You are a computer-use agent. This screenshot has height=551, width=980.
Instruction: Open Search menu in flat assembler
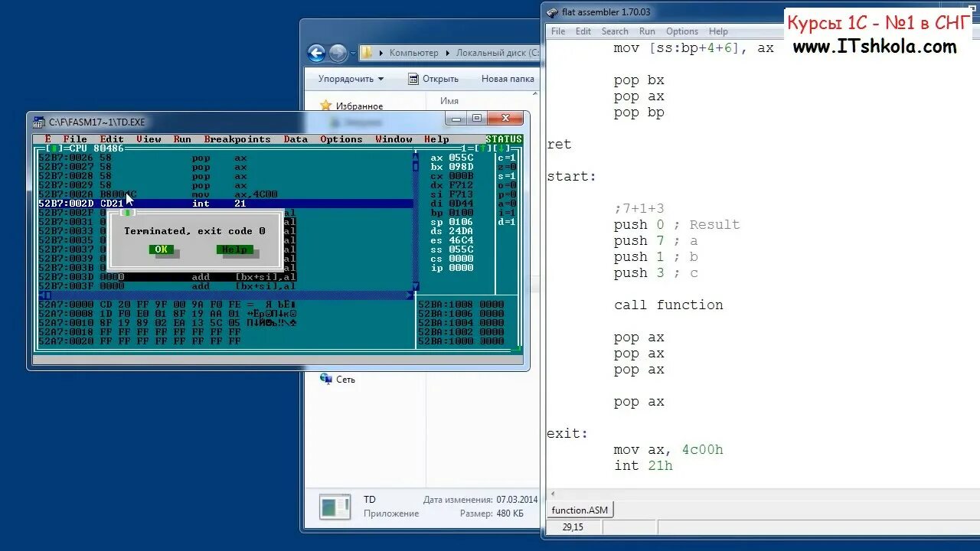click(615, 31)
